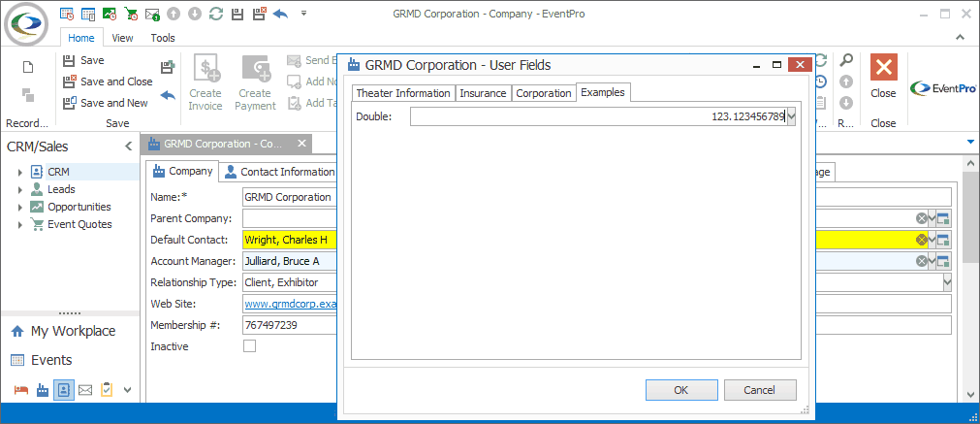Open the Insurance tab in User Fields
The width and height of the screenshot is (980, 424).
point(483,93)
